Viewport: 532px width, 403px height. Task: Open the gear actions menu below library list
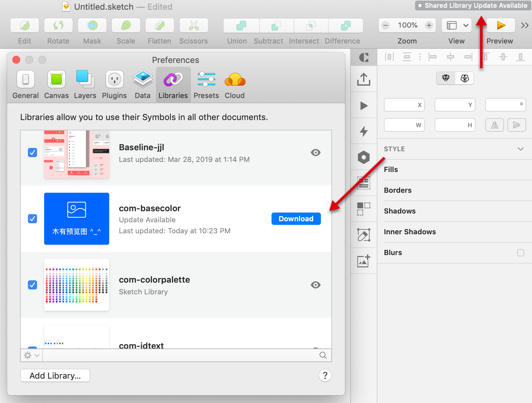[x=32, y=355]
